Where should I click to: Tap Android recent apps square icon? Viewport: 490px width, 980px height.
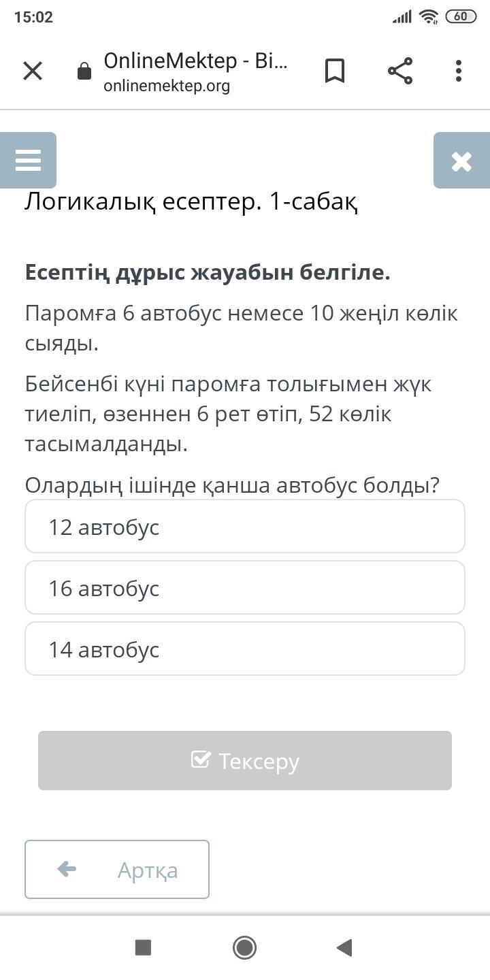pos(143,947)
